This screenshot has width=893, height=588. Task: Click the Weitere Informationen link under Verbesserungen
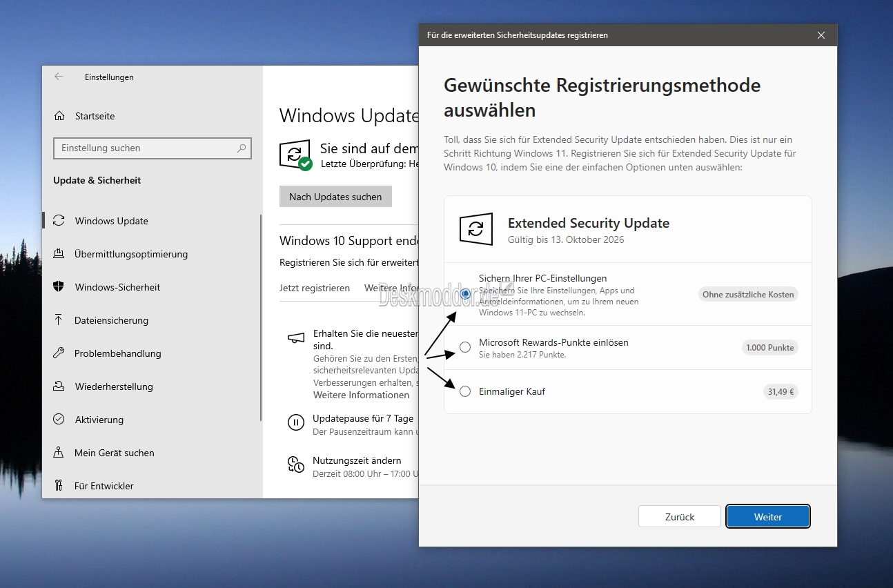(361, 395)
